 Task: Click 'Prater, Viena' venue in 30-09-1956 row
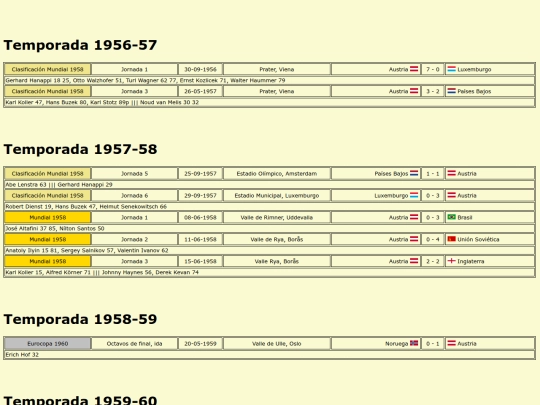pos(277,69)
